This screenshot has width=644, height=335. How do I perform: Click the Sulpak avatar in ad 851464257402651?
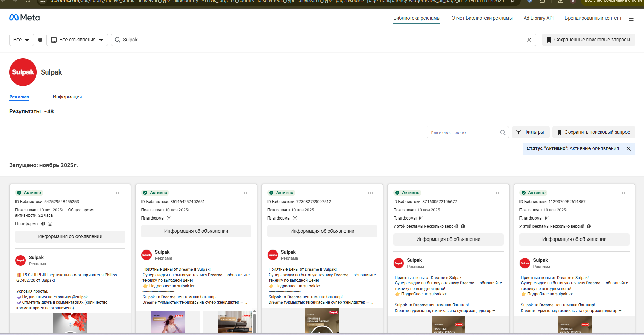147,255
